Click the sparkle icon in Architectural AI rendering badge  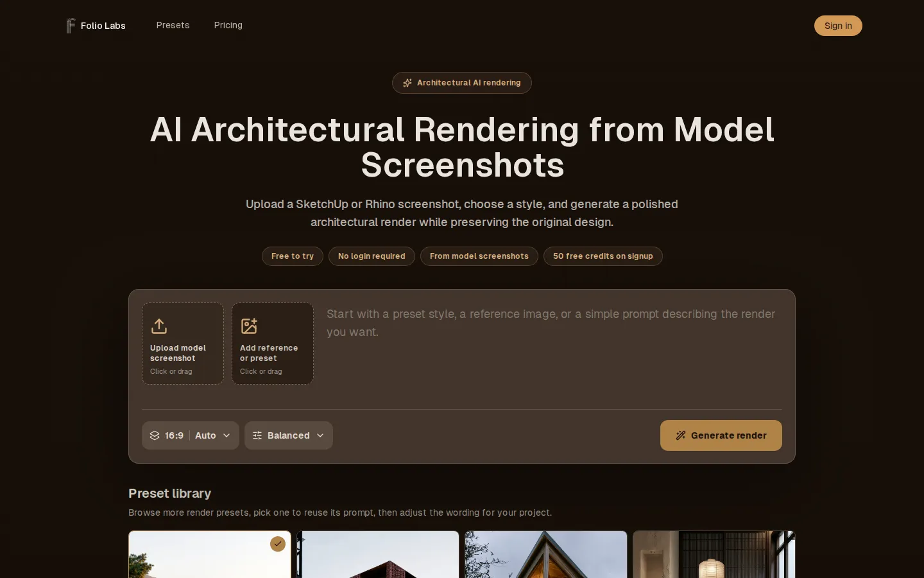tap(407, 83)
